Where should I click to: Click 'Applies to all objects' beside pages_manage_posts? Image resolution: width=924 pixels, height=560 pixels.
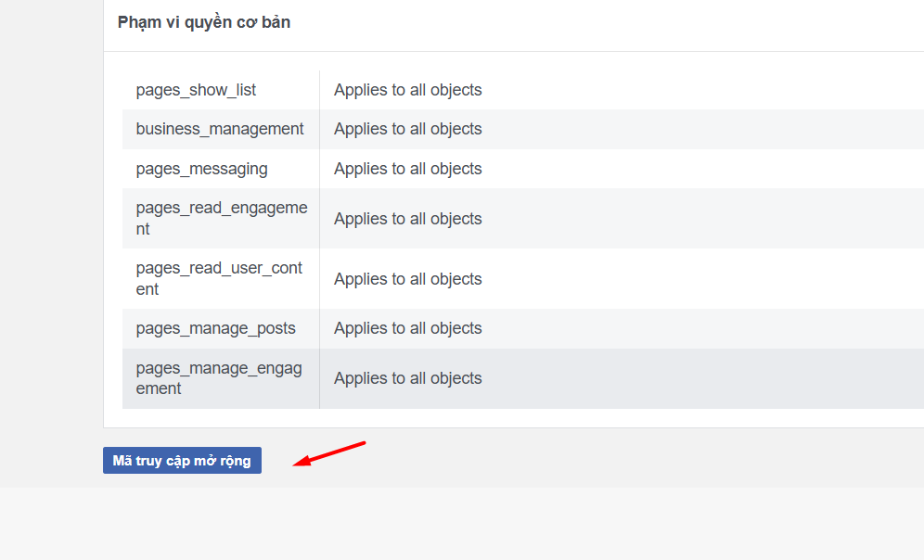pyautogui.click(x=408, y=328)
